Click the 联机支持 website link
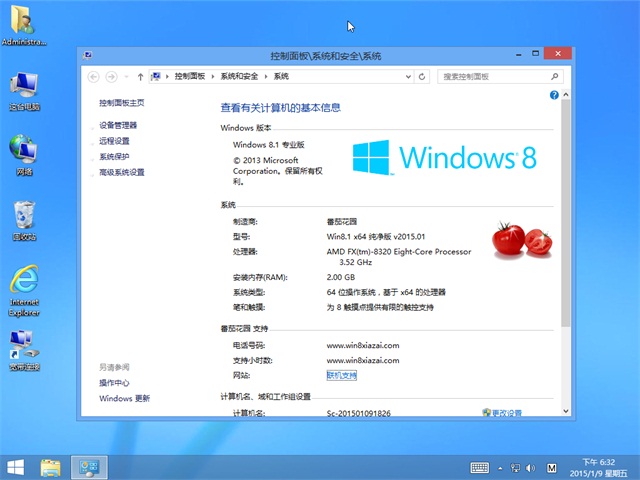 point(341,375)
